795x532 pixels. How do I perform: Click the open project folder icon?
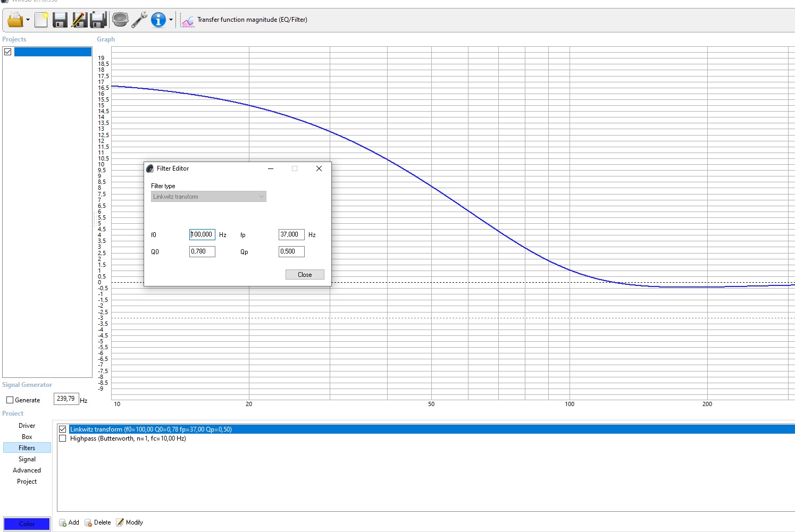(15, 20)
